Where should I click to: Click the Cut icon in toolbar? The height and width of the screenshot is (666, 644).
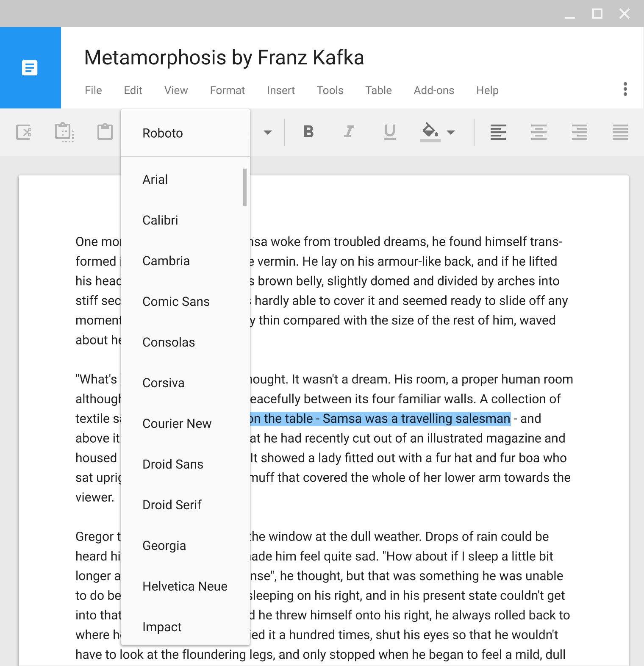pos(24,132)
